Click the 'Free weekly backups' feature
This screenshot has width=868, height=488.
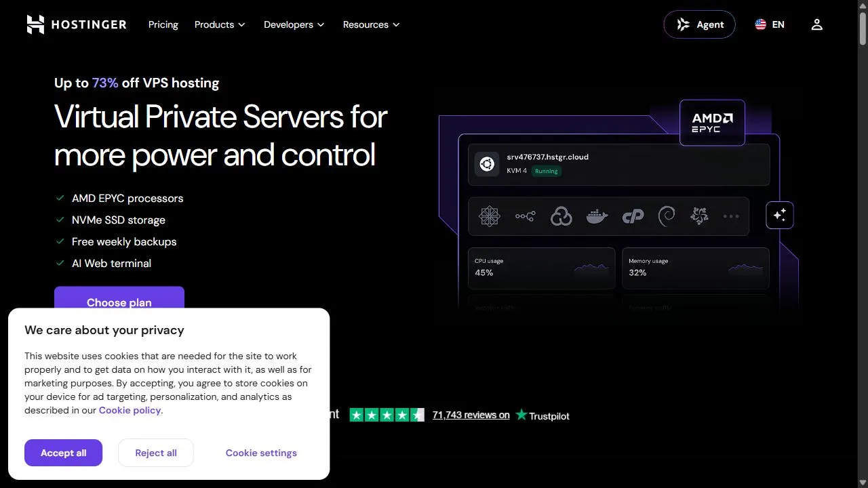[x=124, y=242]
